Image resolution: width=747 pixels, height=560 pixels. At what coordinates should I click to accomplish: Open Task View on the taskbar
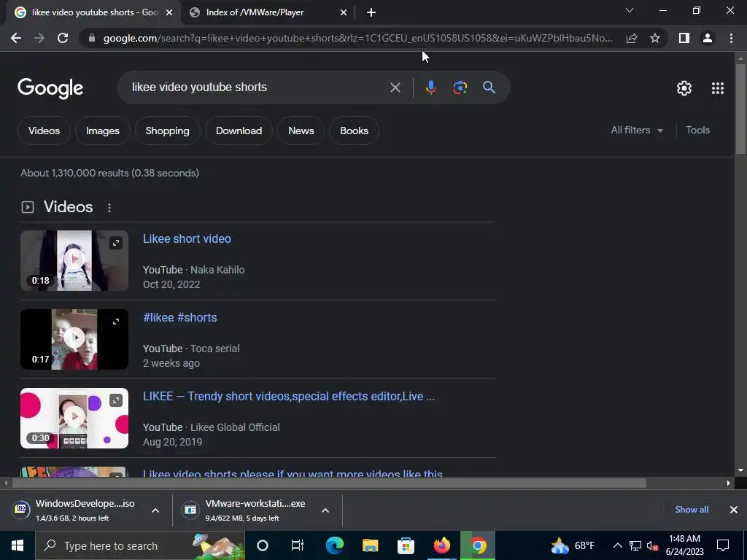tap(298, 545)
